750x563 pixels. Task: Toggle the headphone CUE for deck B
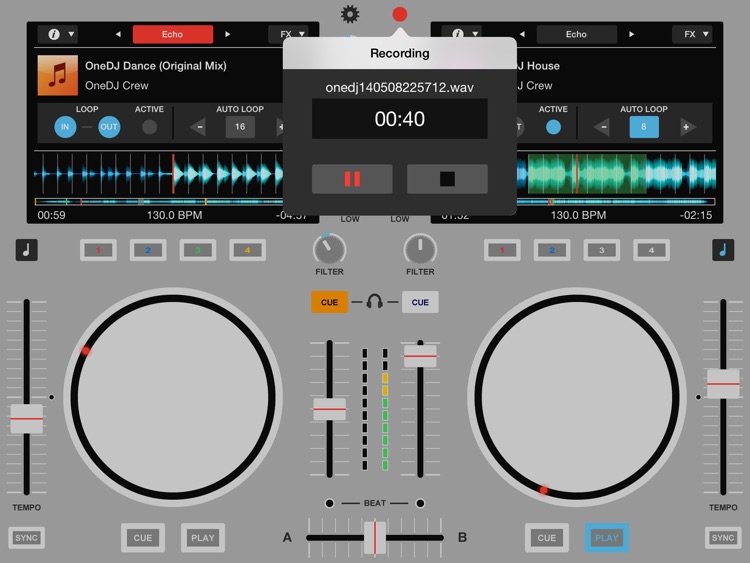(x=420, y=302)
